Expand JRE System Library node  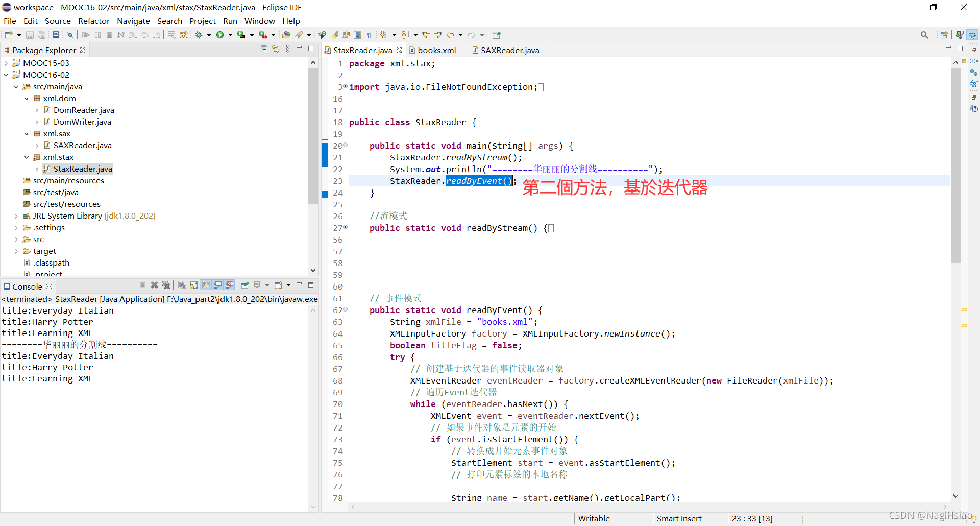click(16, 216)
